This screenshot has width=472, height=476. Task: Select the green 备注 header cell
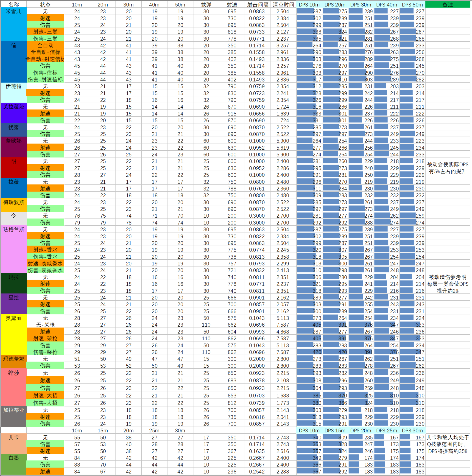click(448, 4)
